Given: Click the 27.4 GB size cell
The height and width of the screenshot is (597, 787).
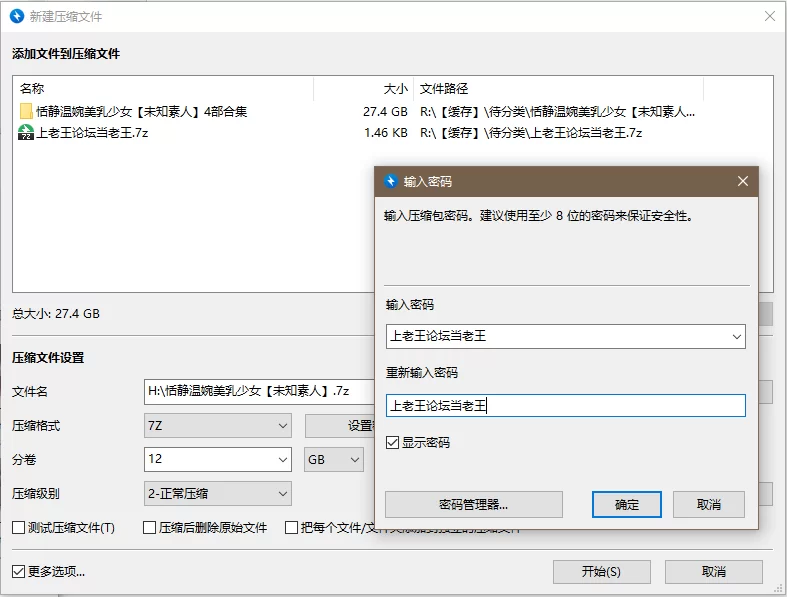Looking at the screenshot, I should point(385,111).
